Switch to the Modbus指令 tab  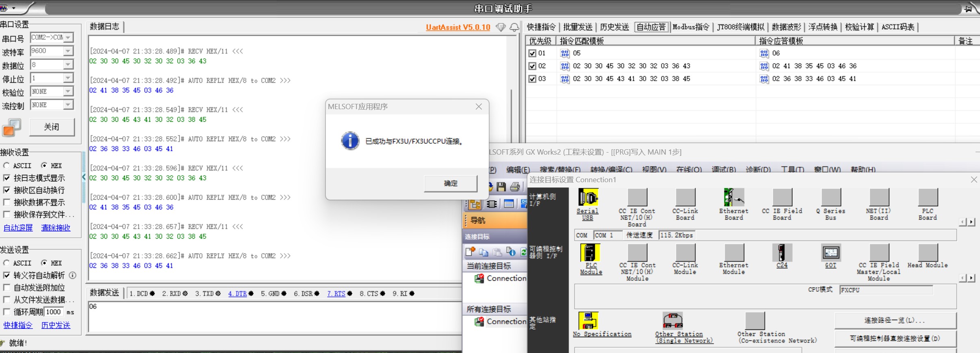[x=691, y=27]
